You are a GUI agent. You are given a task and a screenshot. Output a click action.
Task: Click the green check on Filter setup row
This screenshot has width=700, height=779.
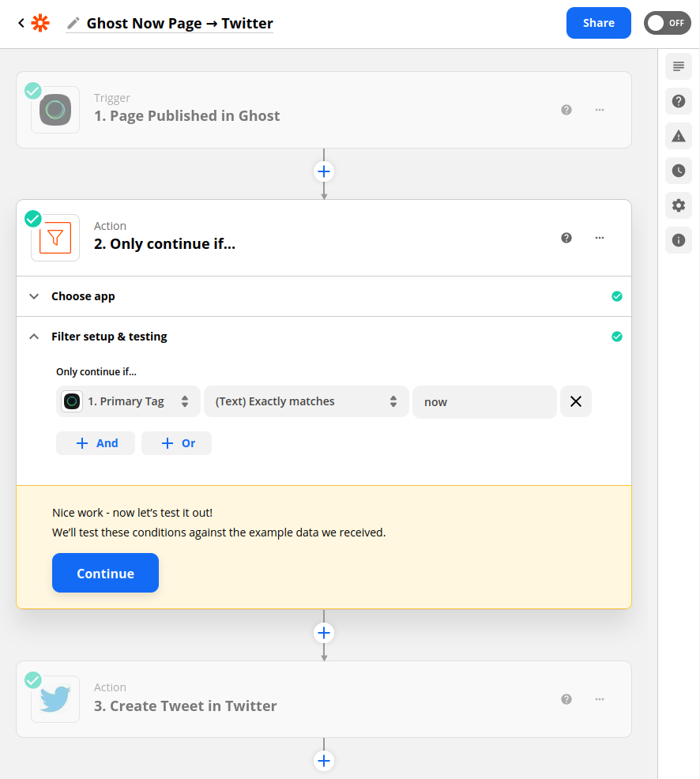point(617,337)
